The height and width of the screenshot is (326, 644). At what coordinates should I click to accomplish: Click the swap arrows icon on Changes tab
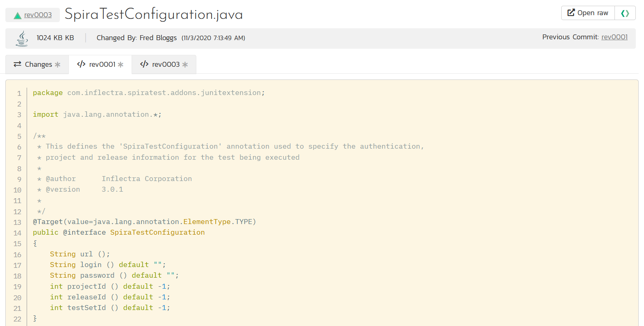click(x=17, y=64)
